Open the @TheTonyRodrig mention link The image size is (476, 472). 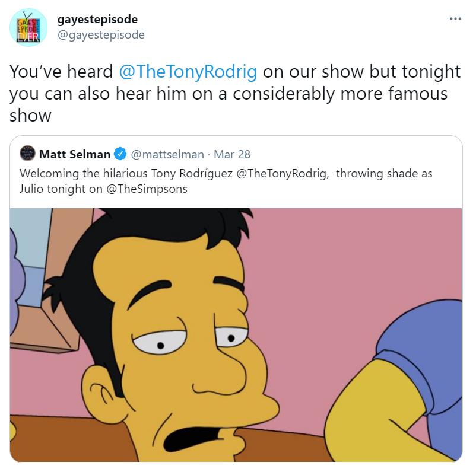(x=188, y=72)
